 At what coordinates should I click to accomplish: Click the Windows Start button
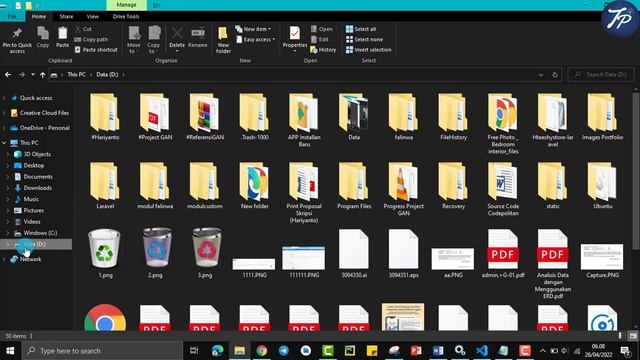tap(10, 351)
